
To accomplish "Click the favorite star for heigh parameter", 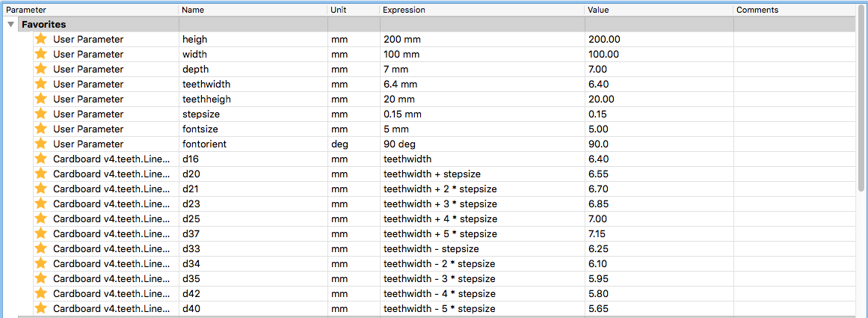I will 40,39.
